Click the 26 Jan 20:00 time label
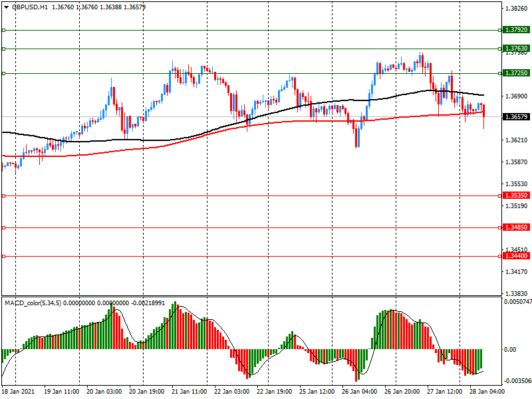Image resolution: width=532 pixels, height=399 pixels. tap(402, 391)
